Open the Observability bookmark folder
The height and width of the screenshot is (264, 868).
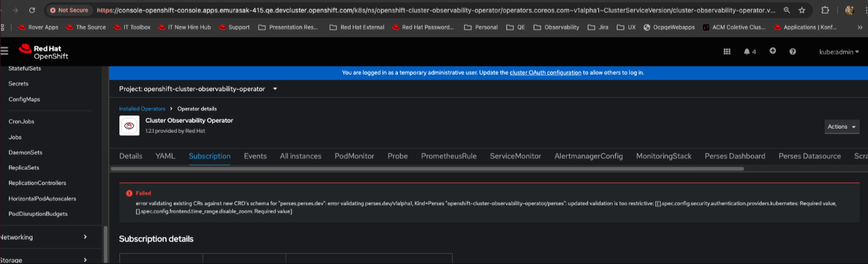coord(556,27)
